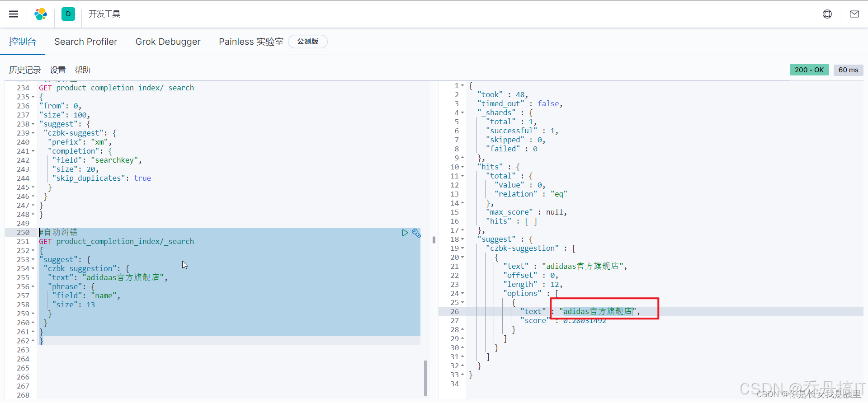Click "adidas官方旗舰店" suggestion text in response

(598, 311)
